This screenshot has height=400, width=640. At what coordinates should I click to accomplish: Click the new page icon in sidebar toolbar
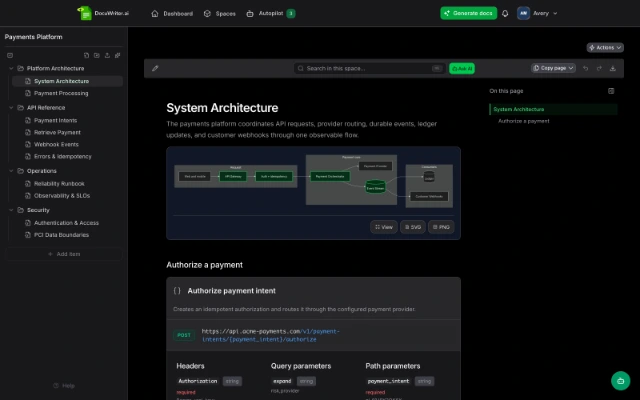click(86, 55)
